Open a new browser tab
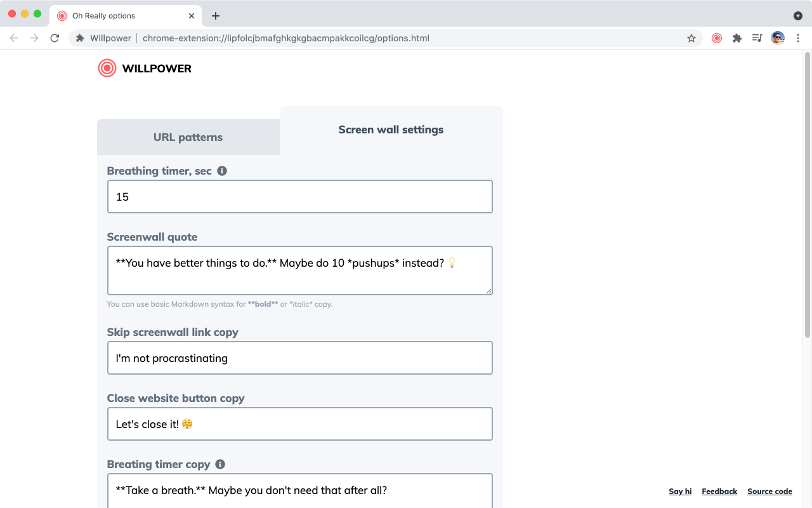The width and height of the screenshot is (812, 508). point(216,16)
